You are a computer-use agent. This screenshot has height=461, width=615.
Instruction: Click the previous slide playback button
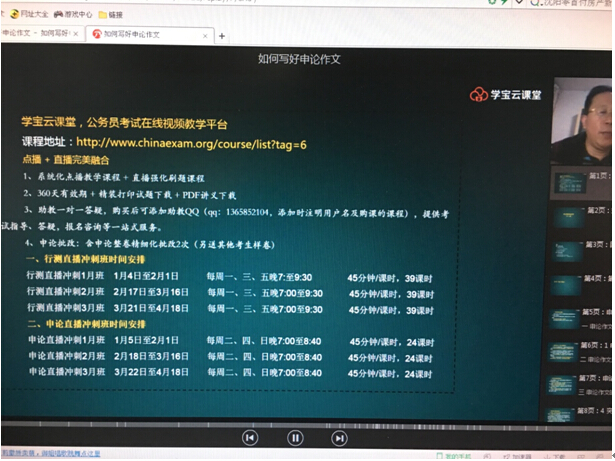[x=250, y=438]
